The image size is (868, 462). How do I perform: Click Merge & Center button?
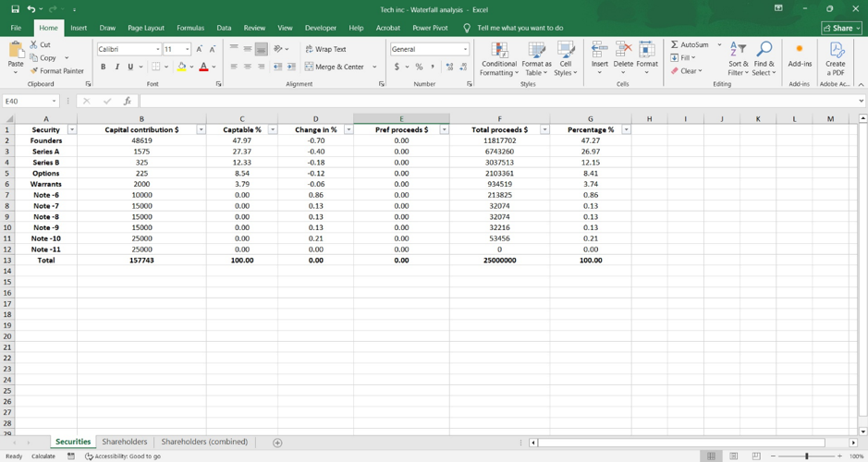tap(335, 67)
